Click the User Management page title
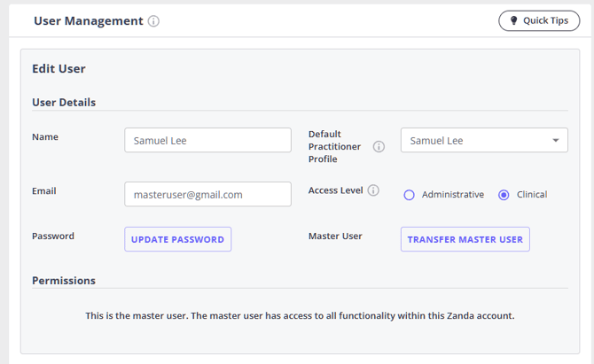Screen dimensions: 594x364 88,21
